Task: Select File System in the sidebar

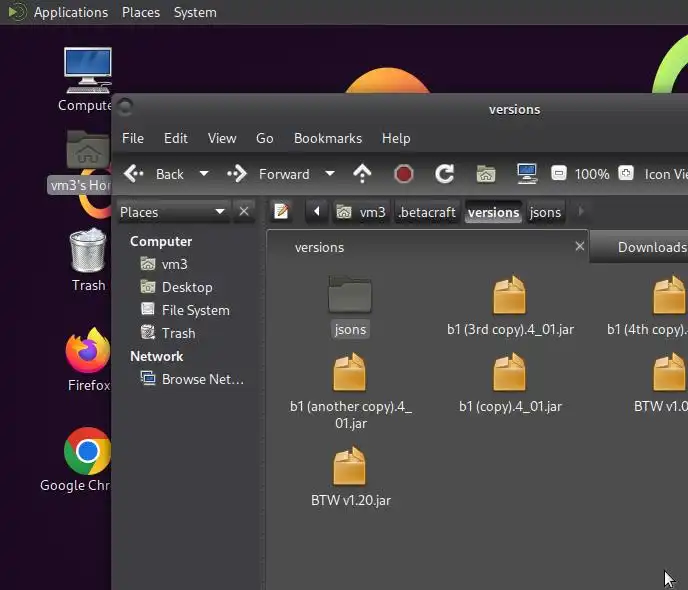Action: [x=186, y=310]
